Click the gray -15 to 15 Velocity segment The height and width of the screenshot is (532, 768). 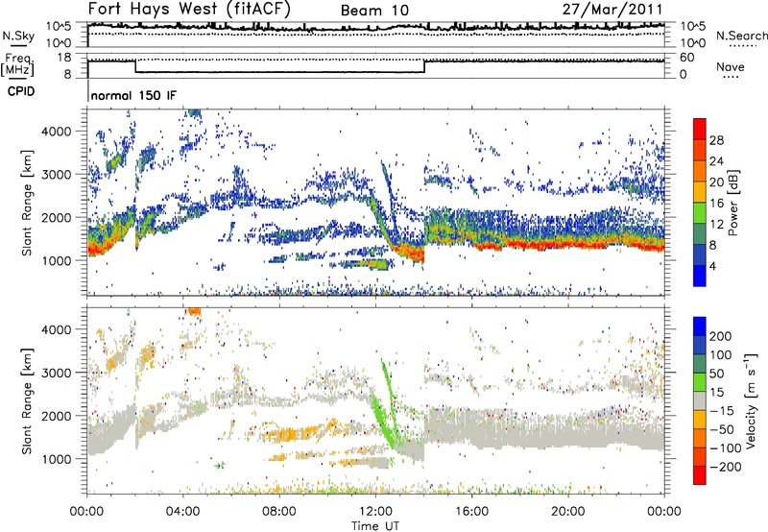tap(700, 400)
